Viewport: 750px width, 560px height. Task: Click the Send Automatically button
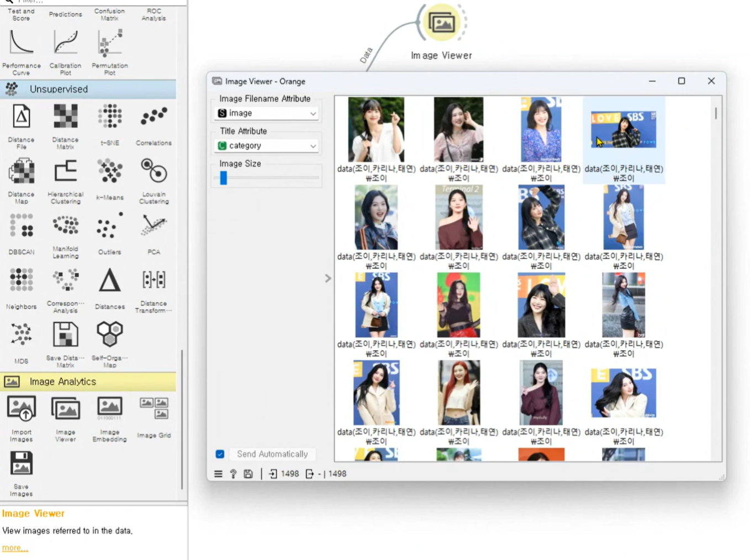(x=272, y=454)
